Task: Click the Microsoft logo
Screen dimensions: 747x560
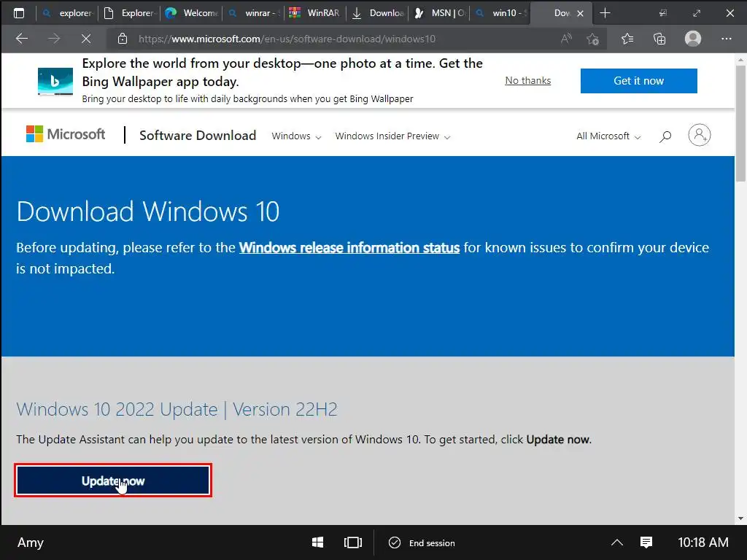Action: click(x=65, y=134)
